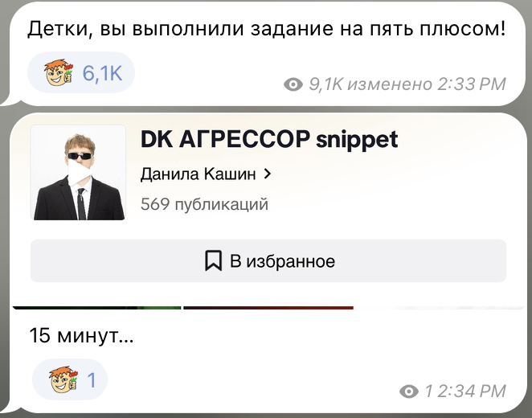This screenshot has width=532, height=418.
Task: Click the 15 минут... caption text
Action: pos(81,335)
